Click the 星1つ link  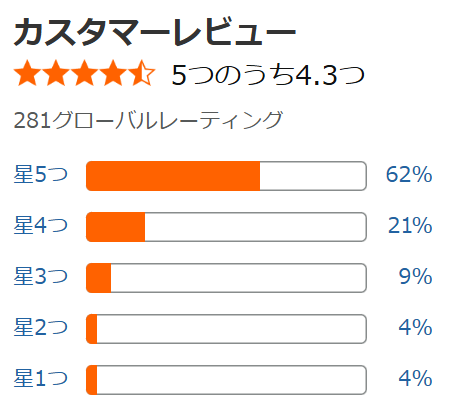[x=41, y=378]
